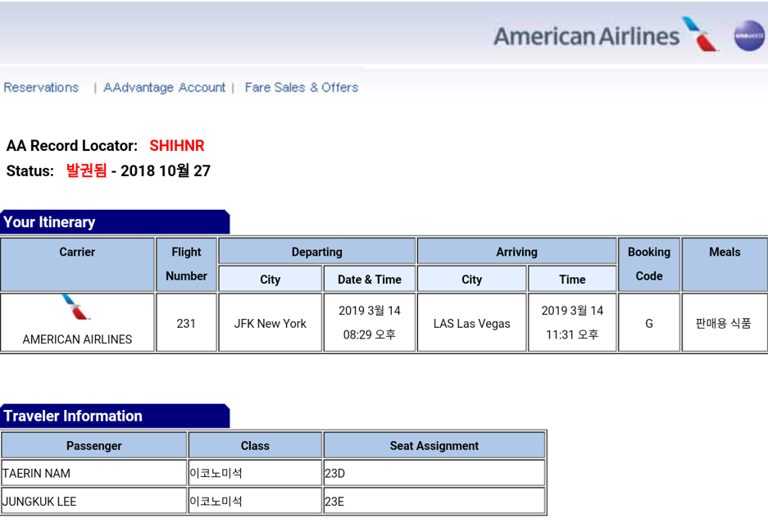
Task: Click class cell in JUNGKUK LEE row
Action: coord(255,501)
